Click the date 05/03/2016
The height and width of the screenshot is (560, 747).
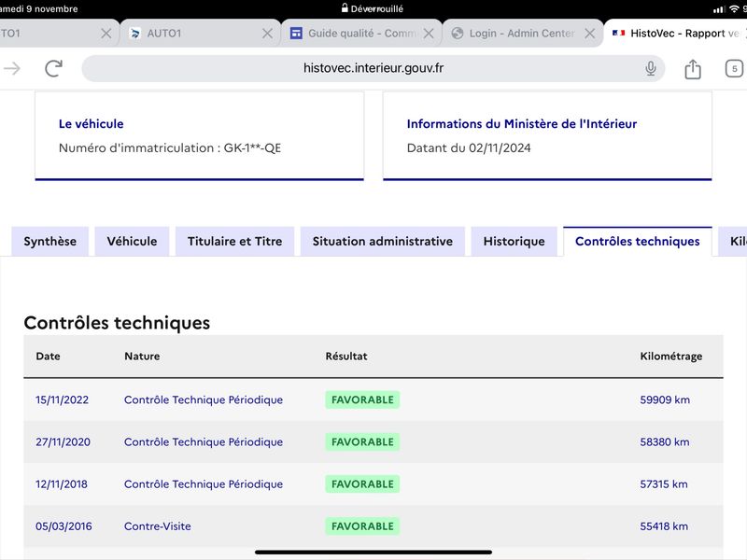[x=63, y=526]
